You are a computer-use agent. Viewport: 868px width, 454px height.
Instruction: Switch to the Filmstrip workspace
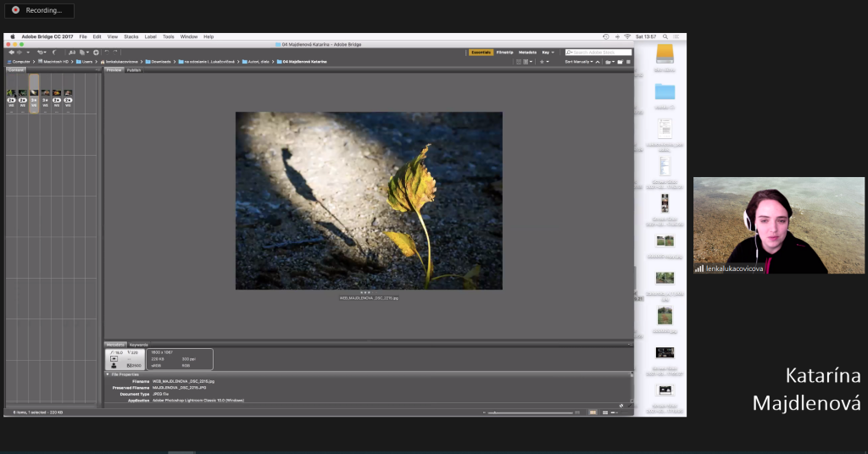pyautogui.click(x=505, y=53)
